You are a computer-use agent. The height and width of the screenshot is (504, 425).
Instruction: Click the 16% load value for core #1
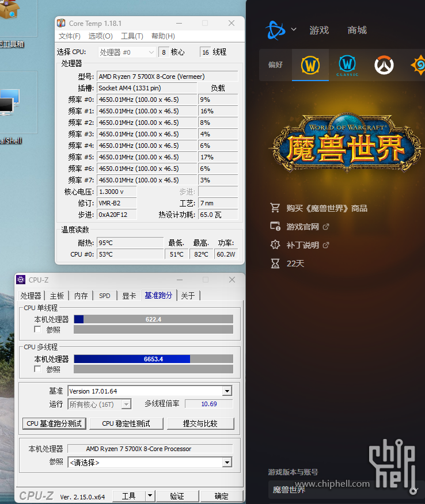point(218,111)
